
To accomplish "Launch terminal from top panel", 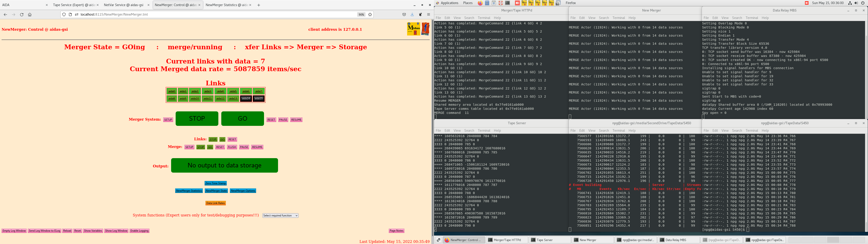I will click(507, 3).
